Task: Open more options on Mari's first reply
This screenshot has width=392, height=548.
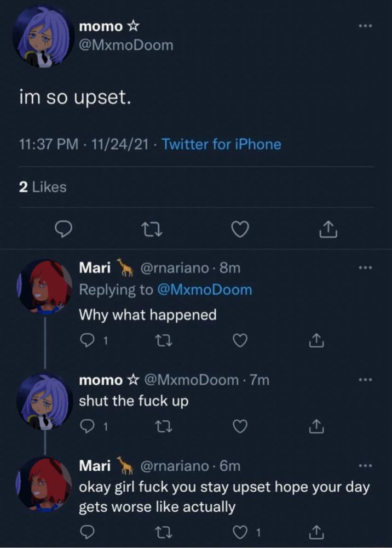Action: (x=366, y=268)
